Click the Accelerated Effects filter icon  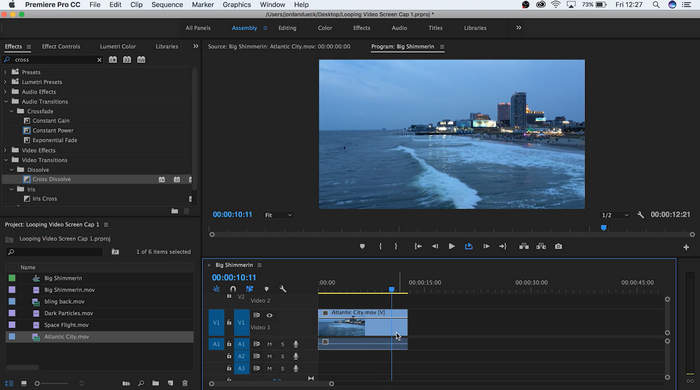pos(113,60)
